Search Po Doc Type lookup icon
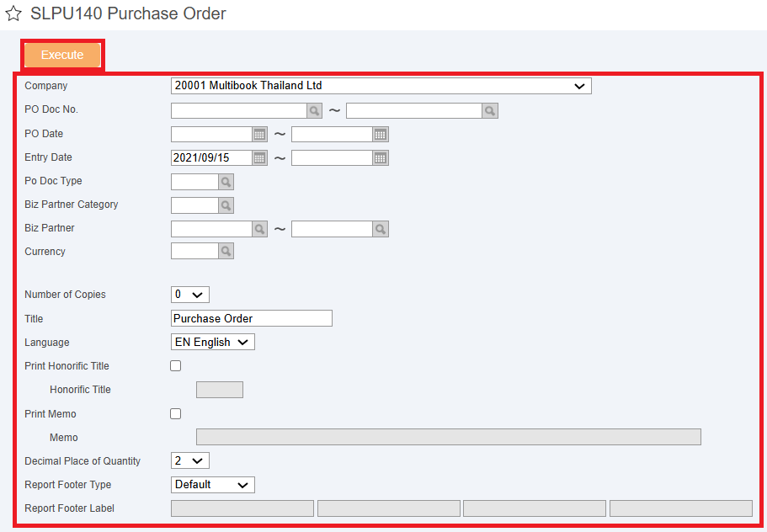Image resolution: width=767 pixels, height=532 pixels. [x=226, y=182]
